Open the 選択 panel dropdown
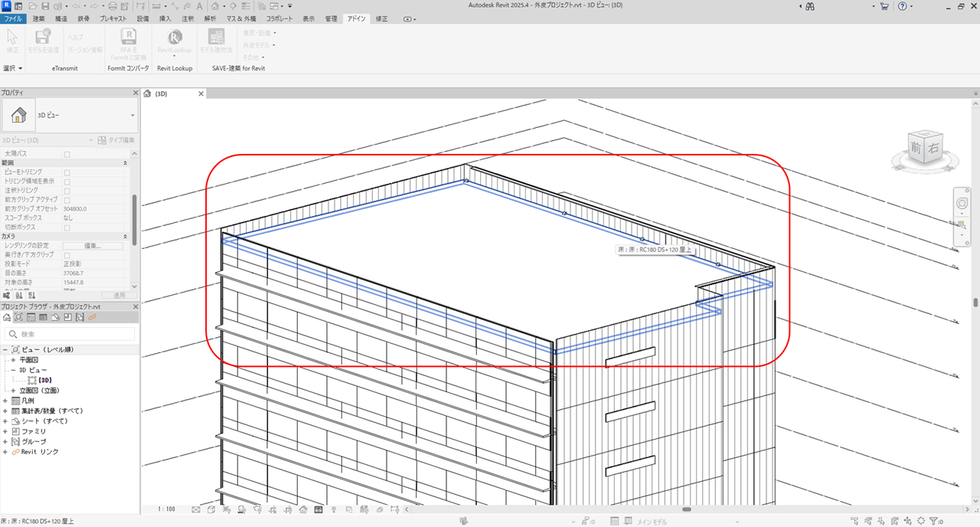The image size is (980, 527). click(13, 68)
